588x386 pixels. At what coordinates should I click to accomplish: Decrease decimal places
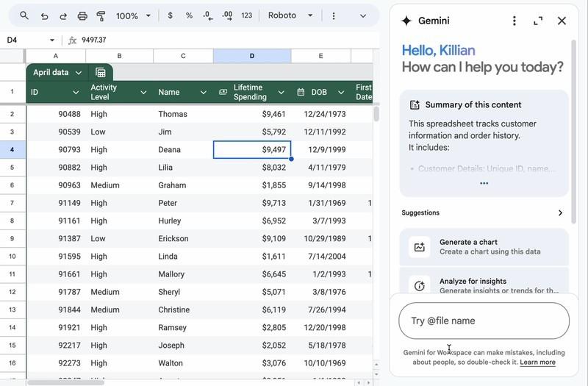pyautogui.click(x=208, y=15)
